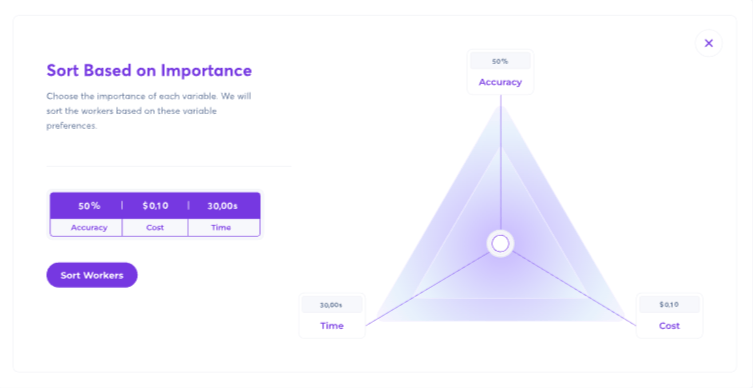Select the Cost tab under summary bar
The height and width of the screenshot is (388, 753).
[x=155, y=228]
